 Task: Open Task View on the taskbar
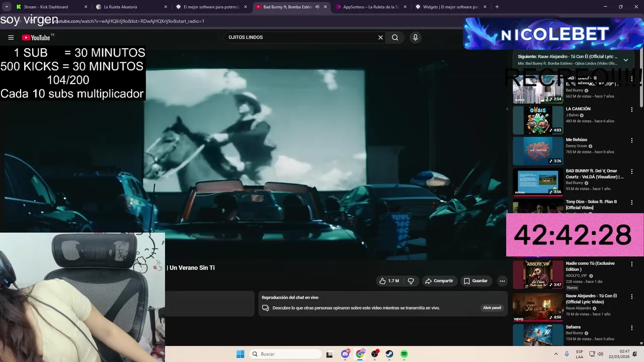coord(330,354)
